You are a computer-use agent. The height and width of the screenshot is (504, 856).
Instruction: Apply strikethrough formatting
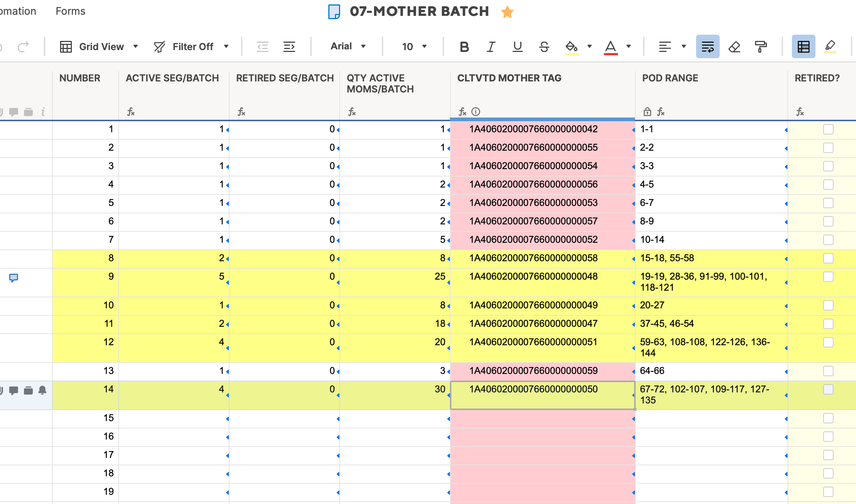[x=544, y=47]
